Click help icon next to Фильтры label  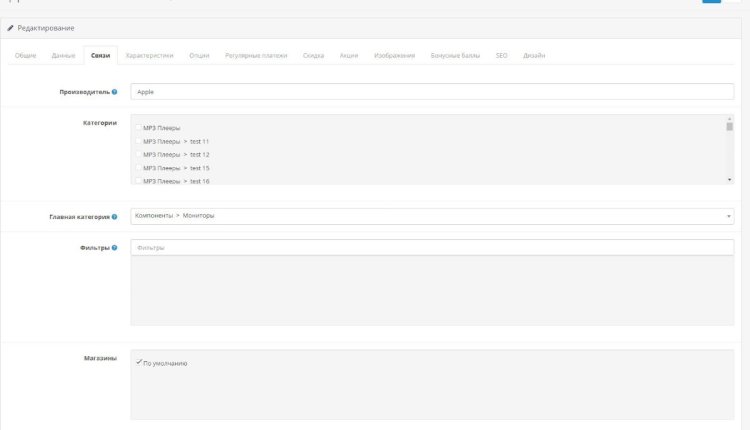(x=114, y=247)
